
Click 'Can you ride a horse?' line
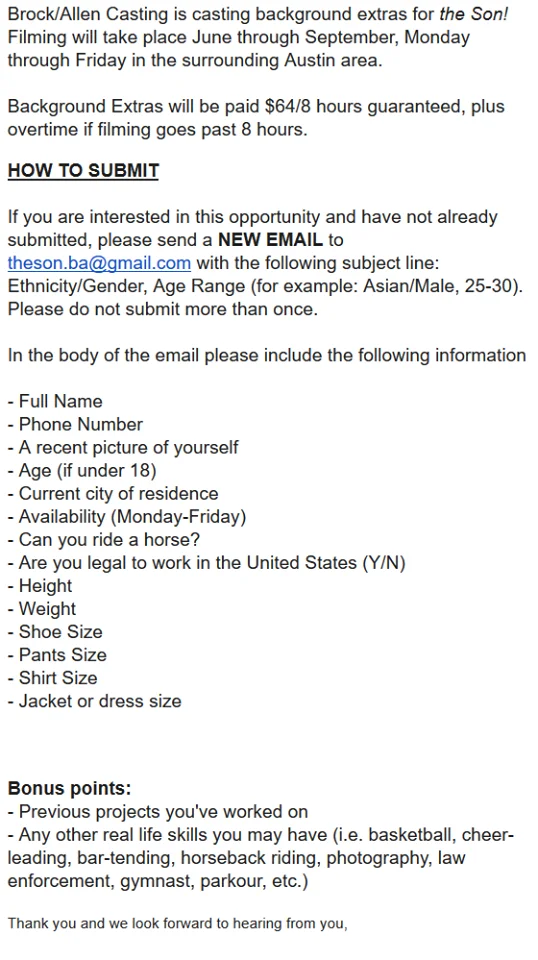(x=104, y=540)
